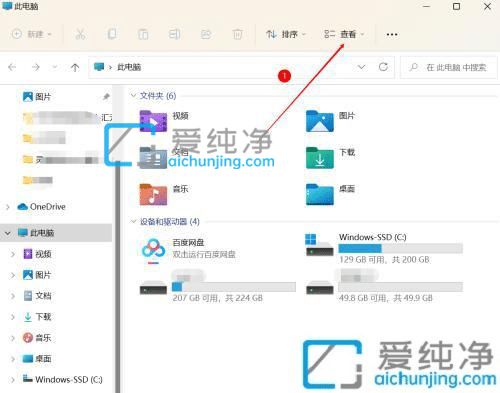Expand the 文档 sidebar node chevron
500x393 pixels.
click(x=13, y=296)
